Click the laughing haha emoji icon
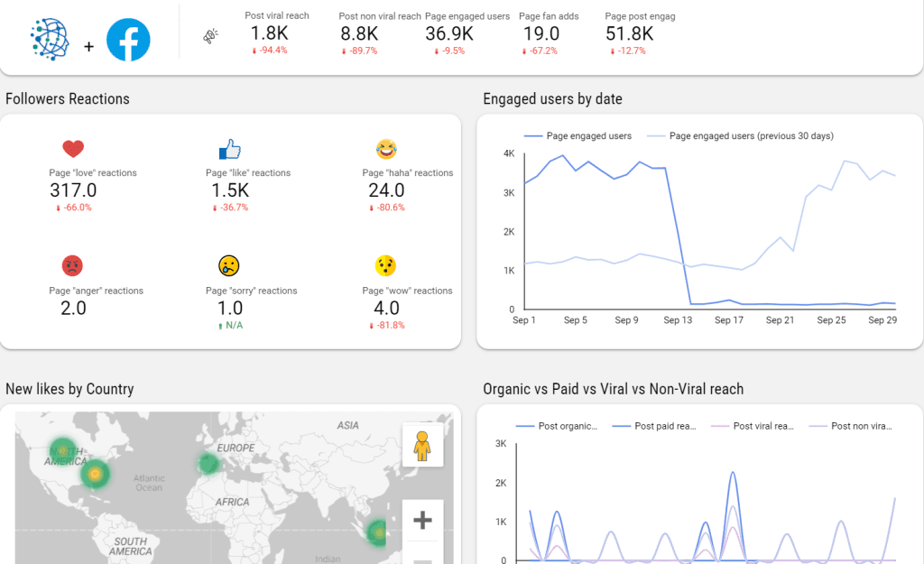Viewport: 924px width, 564px height. (386, 149)
